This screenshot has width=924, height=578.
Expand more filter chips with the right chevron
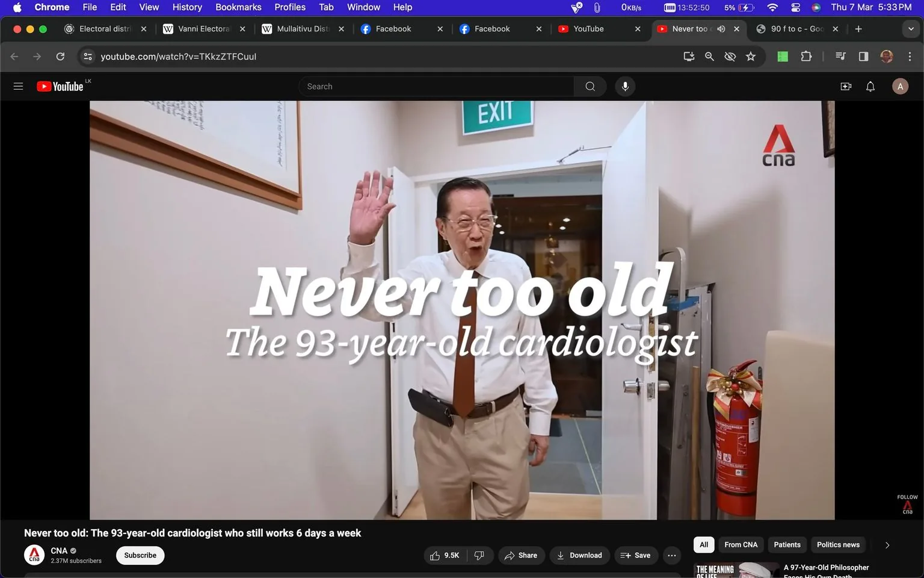[x=887, y=544]
